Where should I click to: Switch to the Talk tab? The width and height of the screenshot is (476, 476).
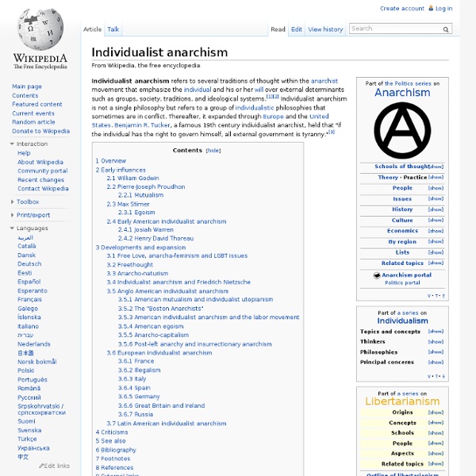[113, 29]
